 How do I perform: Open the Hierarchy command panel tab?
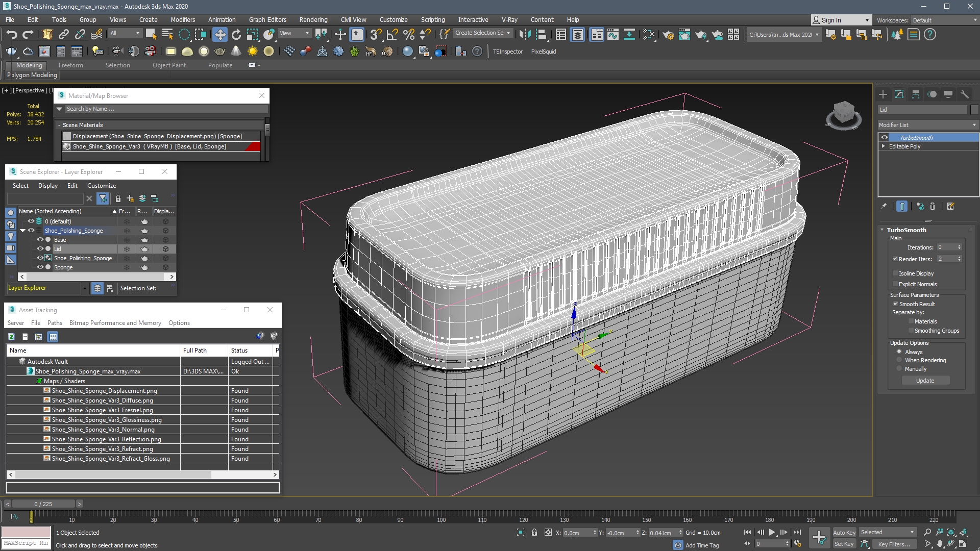pos(916,94)
